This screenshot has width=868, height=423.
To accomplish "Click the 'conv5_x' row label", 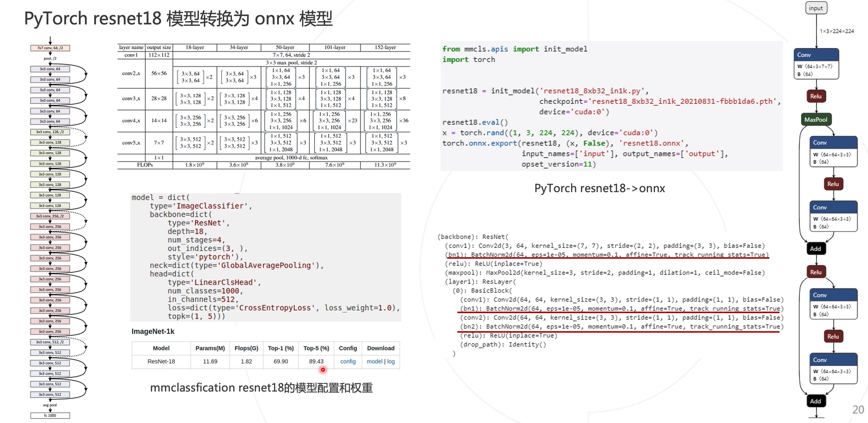I will coord(131,143).
